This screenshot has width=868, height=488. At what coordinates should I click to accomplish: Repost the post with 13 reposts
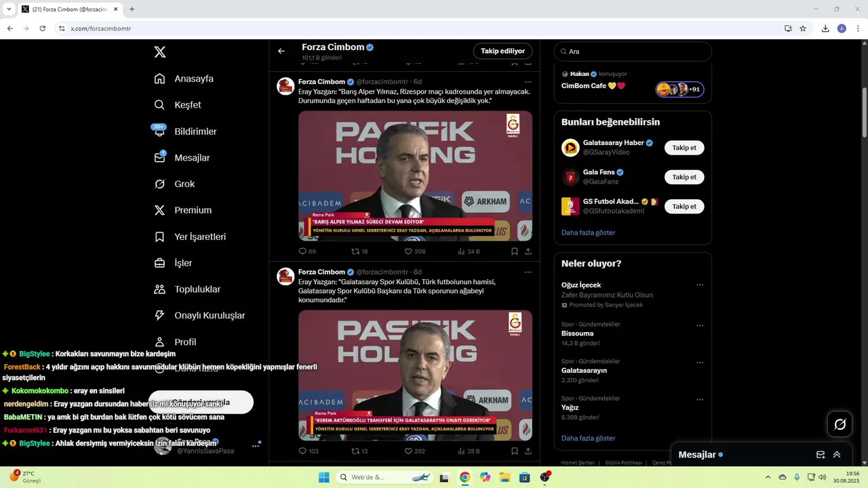pos(359,451)
